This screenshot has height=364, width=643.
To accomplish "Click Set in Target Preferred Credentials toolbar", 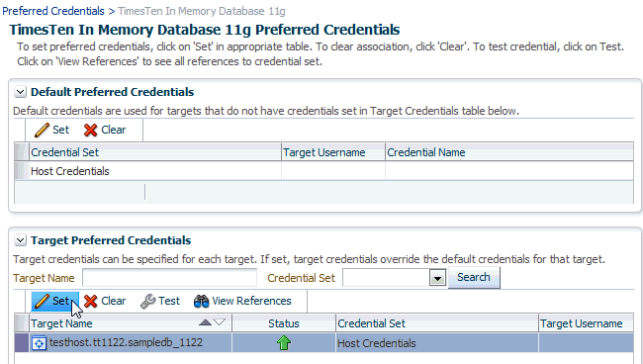I will 54,301.
